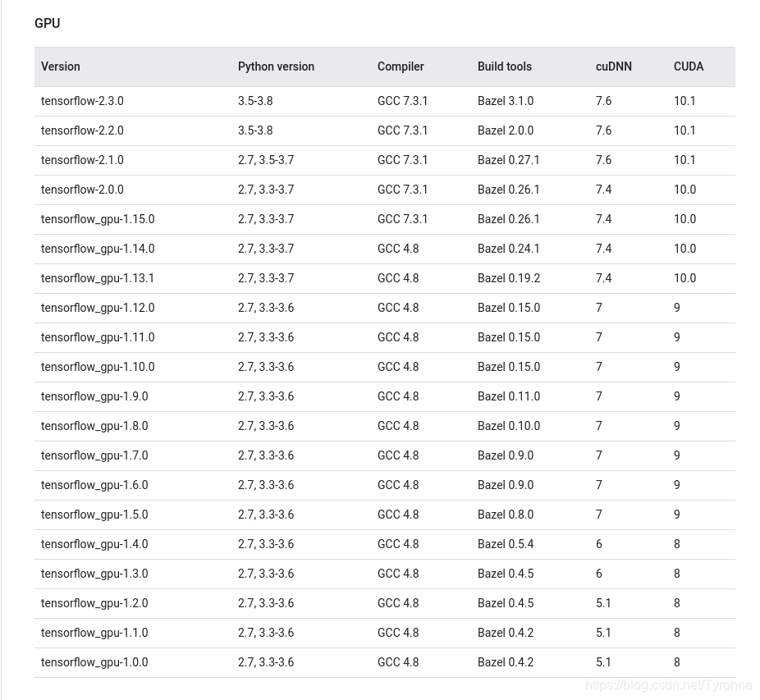Screen dimensions: 760x700
Task: Select Bazel 0.8.0 build tools cell
Action: (x=506, y=515)
